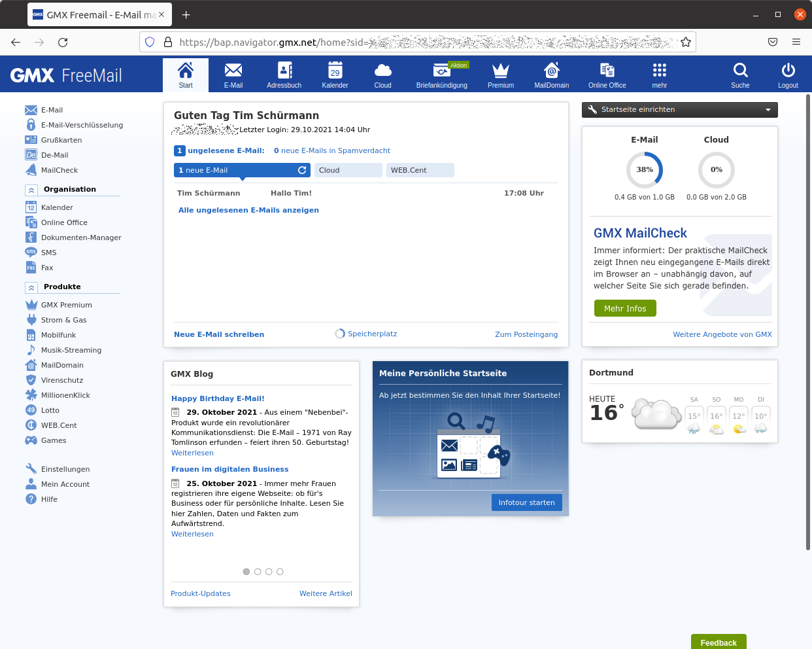Select the fourth GMX Blog pagination dot
The image size is (812, 649).
click(280, 572)
